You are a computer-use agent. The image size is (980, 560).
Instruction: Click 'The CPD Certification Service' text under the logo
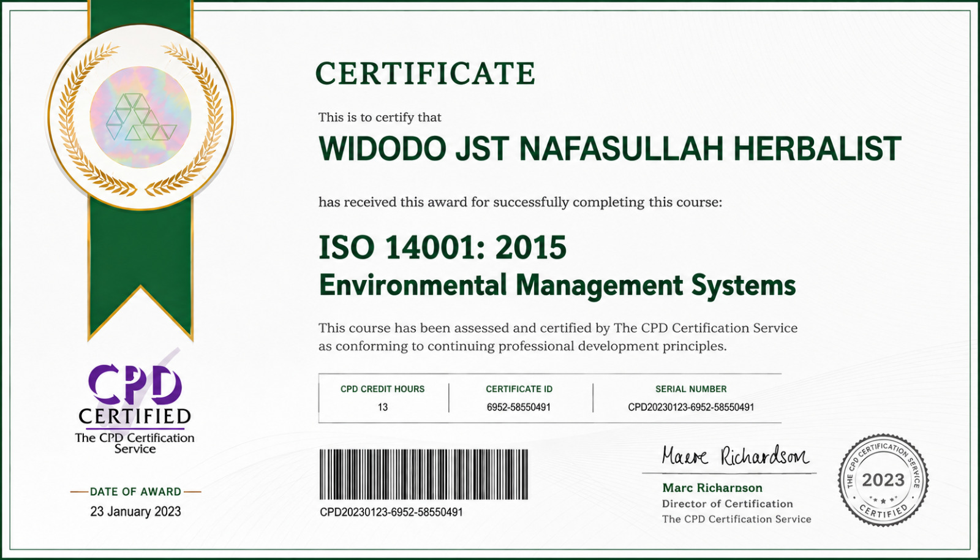(135, 443)
